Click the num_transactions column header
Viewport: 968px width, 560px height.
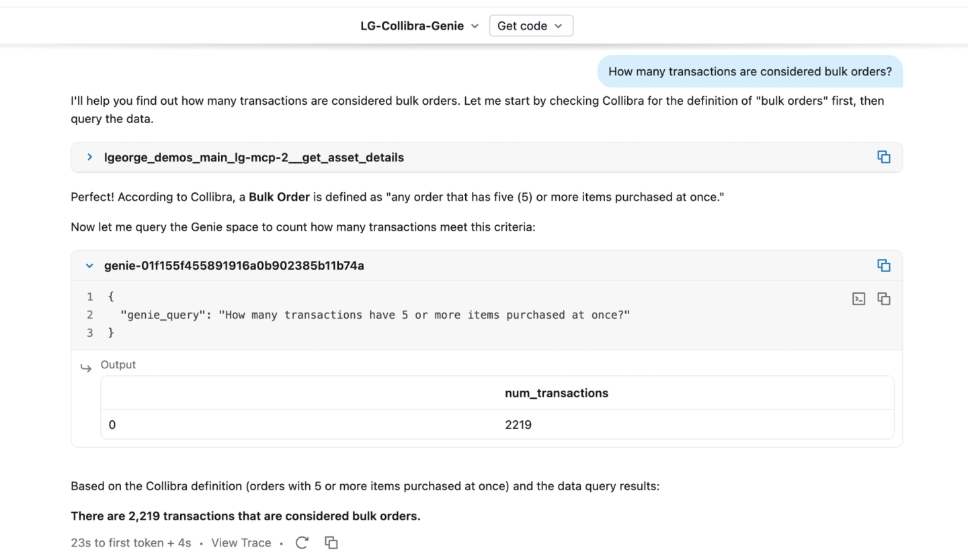[556, 393]
